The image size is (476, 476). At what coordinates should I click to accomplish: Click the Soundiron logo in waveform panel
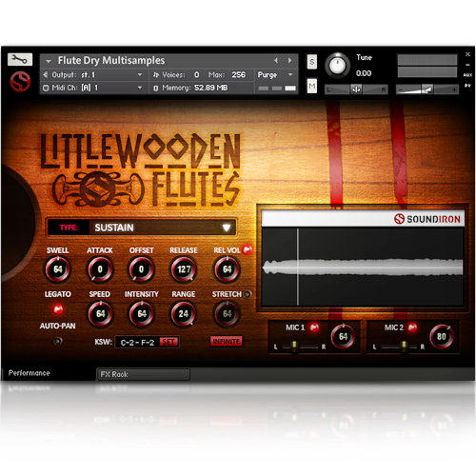[x=427, y=219]
